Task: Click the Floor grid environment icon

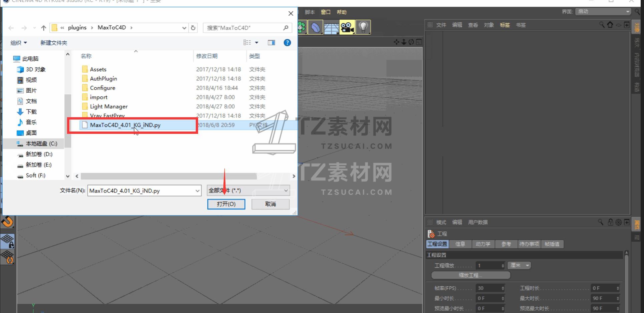Action: point(331,27)
